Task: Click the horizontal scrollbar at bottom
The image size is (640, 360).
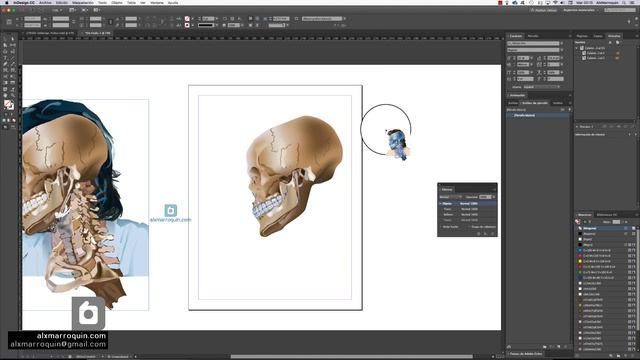Action: coord(351,356)
